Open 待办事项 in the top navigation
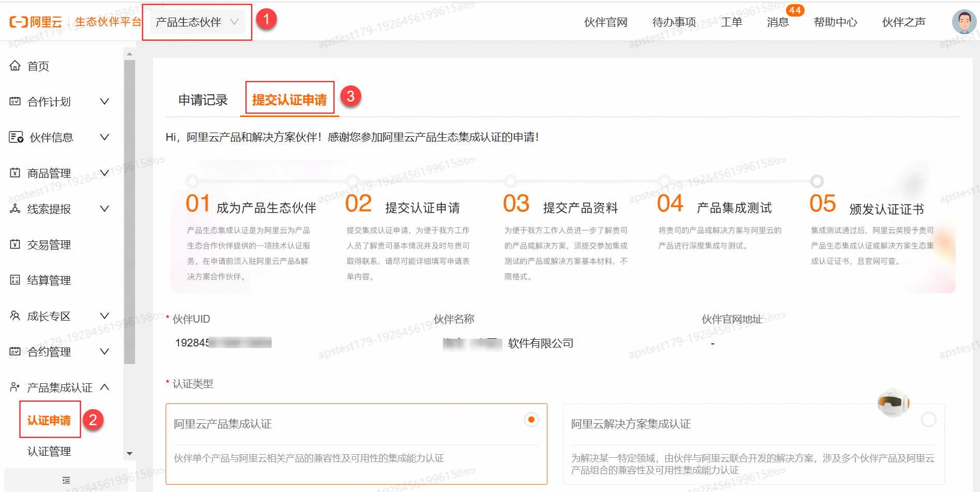The height and width of the screenshot is (492, 980). coord(674,22)
